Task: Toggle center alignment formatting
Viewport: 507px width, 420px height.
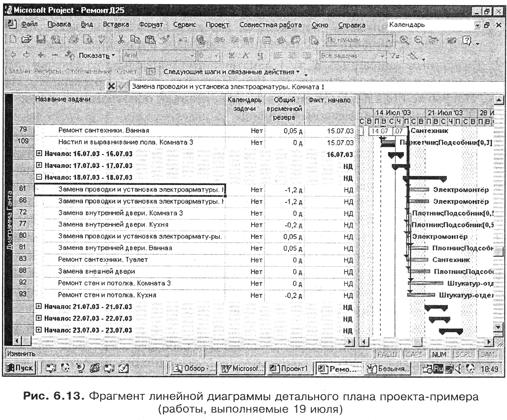Action: click(x=292, y=56)
